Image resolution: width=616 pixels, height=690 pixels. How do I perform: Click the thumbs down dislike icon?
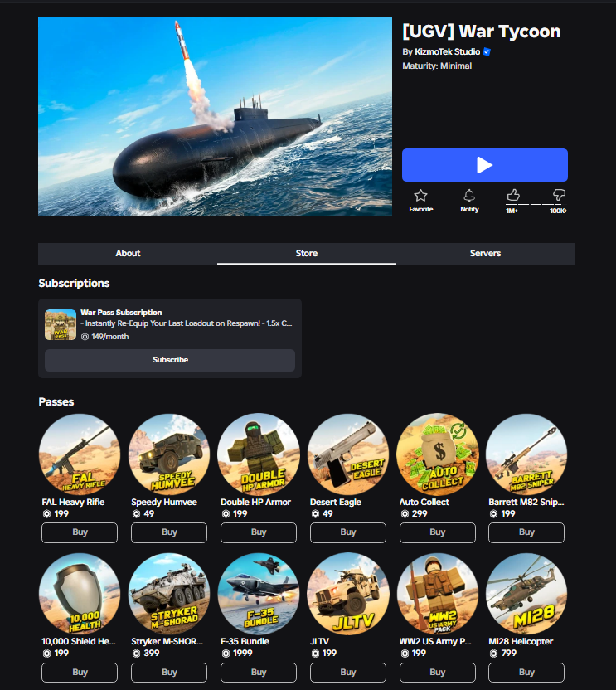tap(559, 195)
